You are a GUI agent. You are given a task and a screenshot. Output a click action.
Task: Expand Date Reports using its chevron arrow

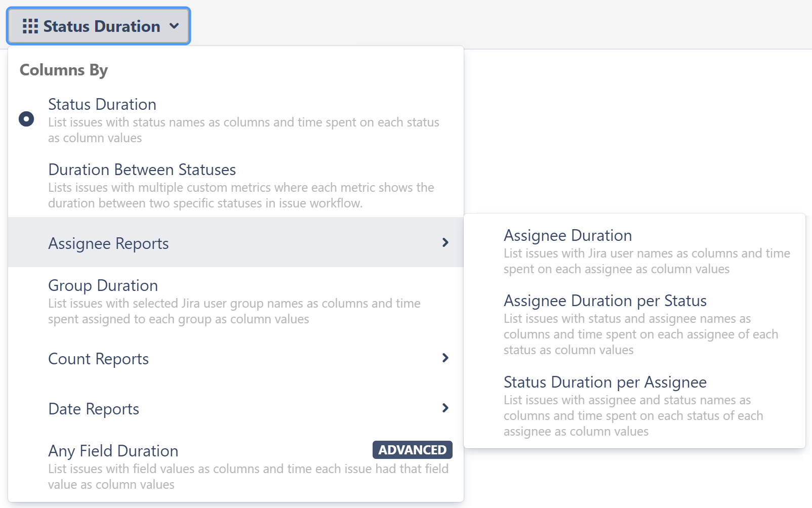[445, 408]
